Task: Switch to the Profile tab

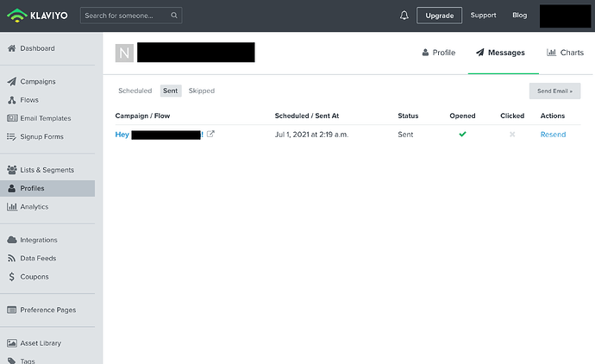Action: tap(439, 53)
